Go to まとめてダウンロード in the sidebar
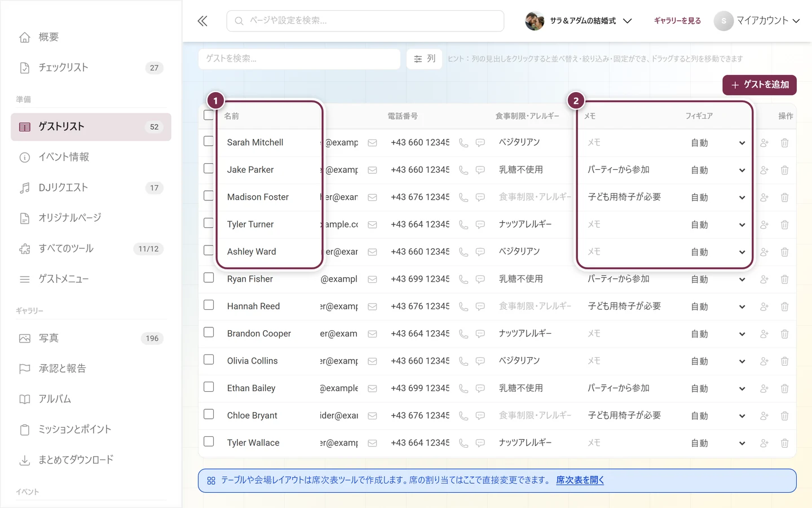 coord(91,460)
